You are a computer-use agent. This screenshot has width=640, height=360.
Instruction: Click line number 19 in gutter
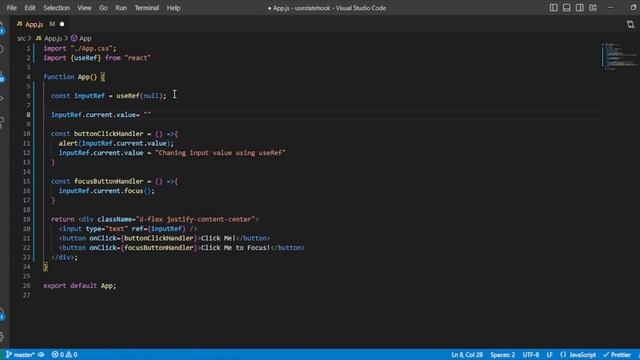27,219
